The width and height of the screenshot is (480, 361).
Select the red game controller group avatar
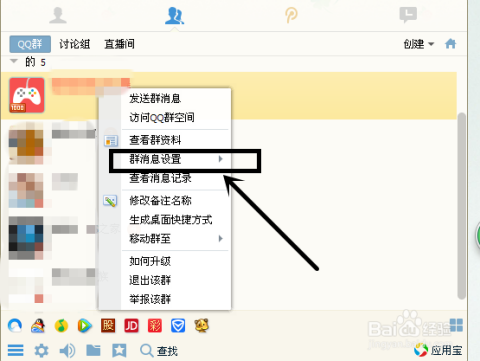(x=27, y=95)
